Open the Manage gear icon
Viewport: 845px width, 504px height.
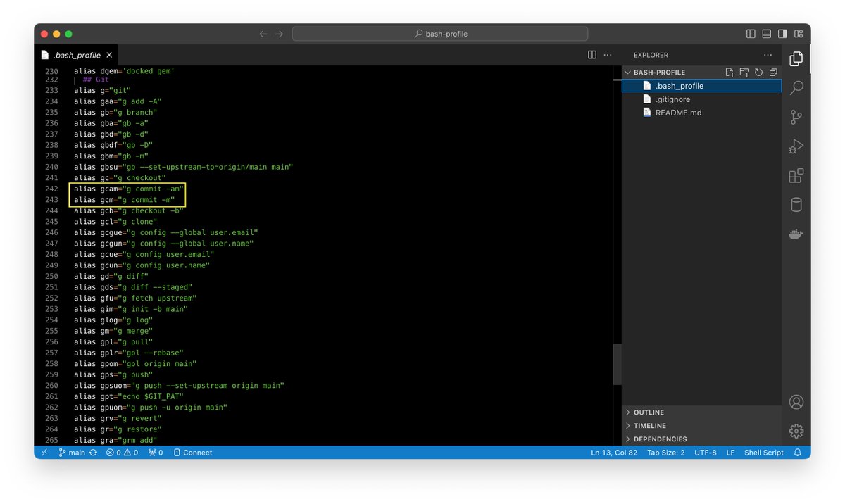[x=796, y=431]
